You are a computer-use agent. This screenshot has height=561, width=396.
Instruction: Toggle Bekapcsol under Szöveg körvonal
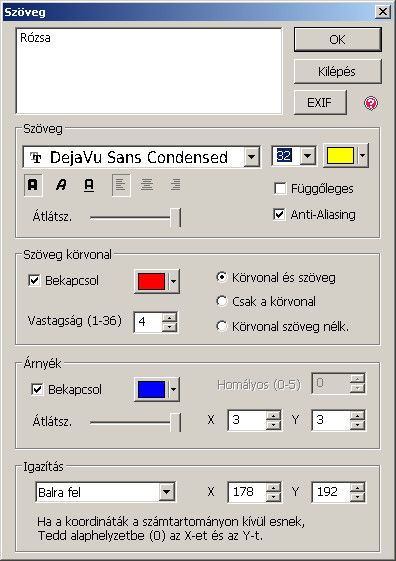tap(34, 280)
